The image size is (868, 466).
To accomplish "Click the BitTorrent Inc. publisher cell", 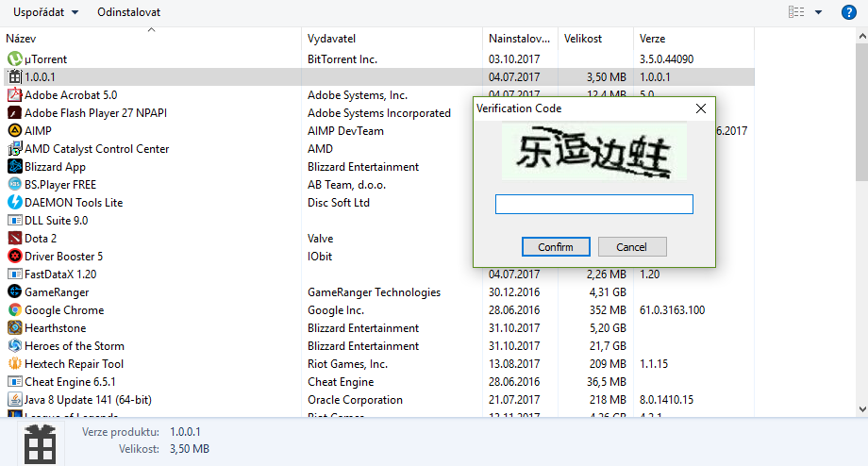I will pyautogui.click(x=342, y=58).
